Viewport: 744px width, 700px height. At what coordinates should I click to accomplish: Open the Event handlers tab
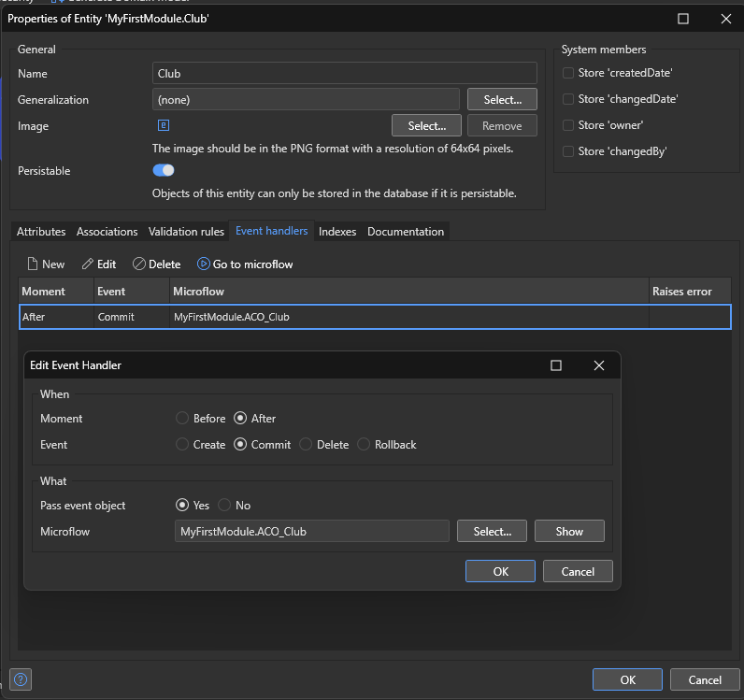(271, 231)
